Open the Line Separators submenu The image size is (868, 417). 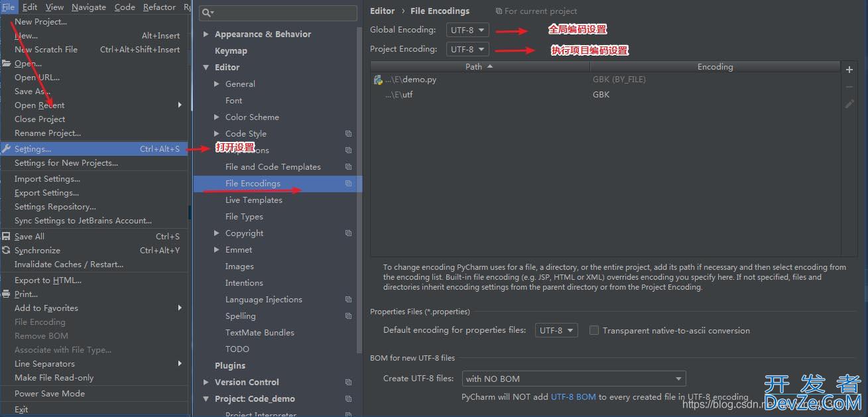click(x=94, y=364)
